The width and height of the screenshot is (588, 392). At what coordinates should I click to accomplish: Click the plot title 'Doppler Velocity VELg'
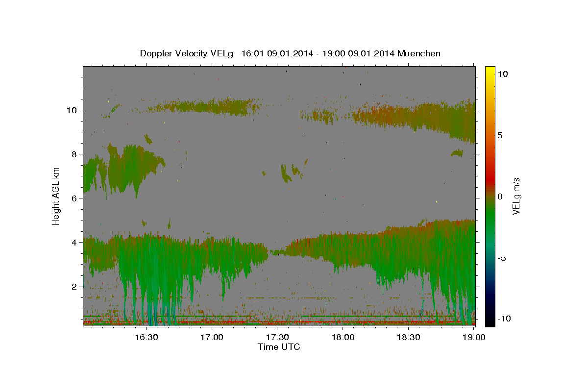187,53
